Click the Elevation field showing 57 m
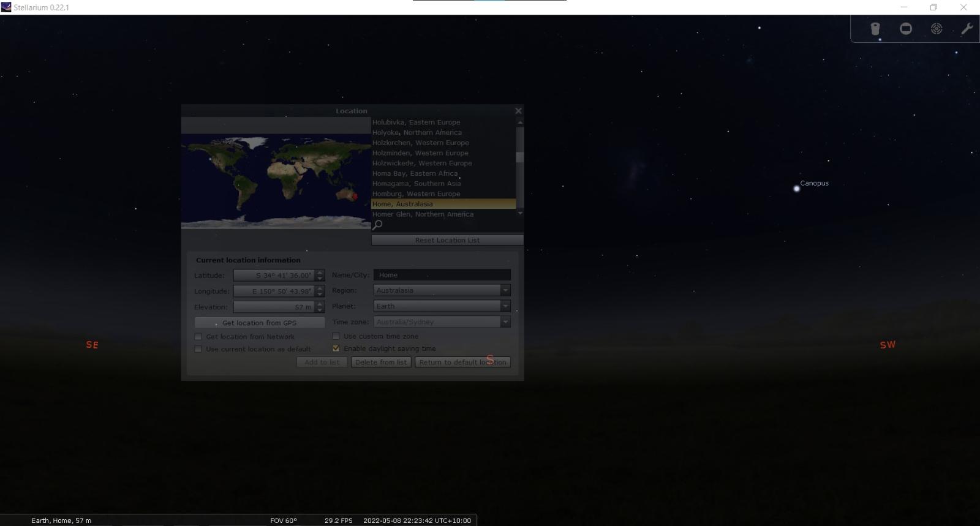Screen dimensions: 980x526 point(274,307)
